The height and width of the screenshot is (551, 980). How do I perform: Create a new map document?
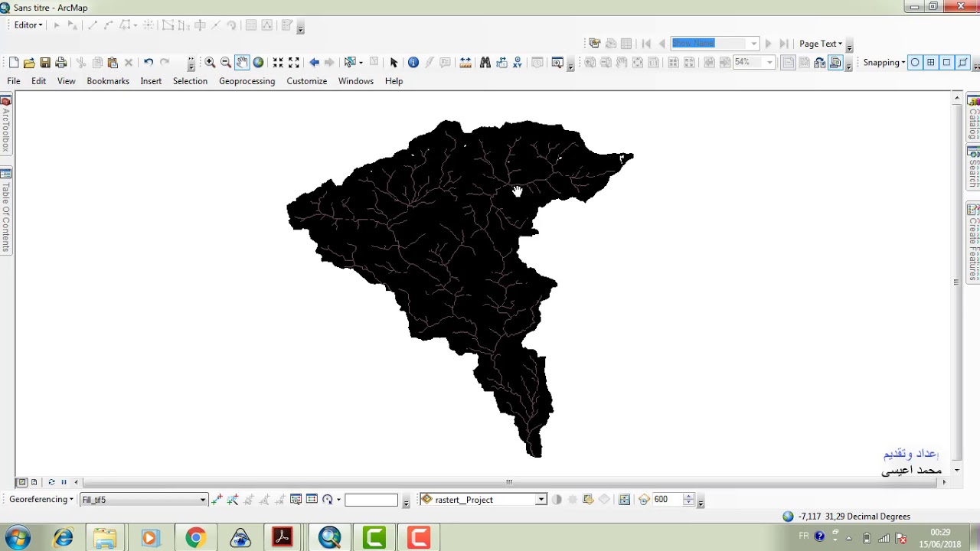tap(14, 63)
